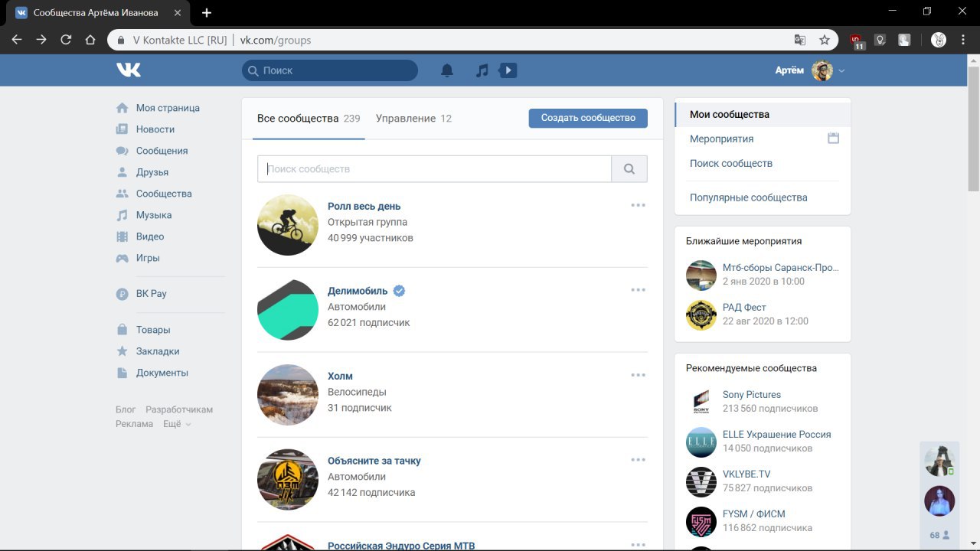Screen dimensions: 980x551
Task: Click the Закладки star icon
Action: (x=122, y=351)
